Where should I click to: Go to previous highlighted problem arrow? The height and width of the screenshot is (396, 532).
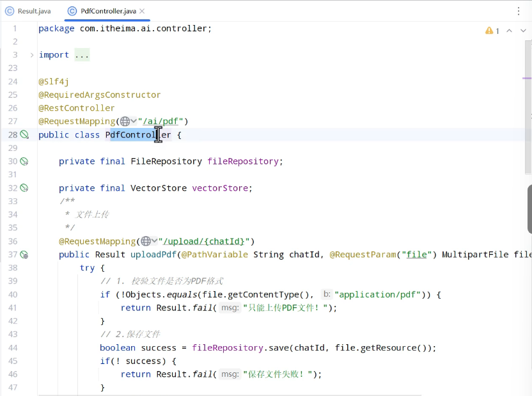pos(509,31)
